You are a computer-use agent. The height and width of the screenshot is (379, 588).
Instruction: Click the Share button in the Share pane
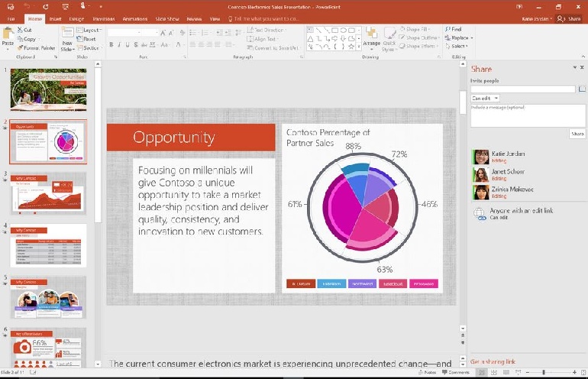(x=577, y=134)
